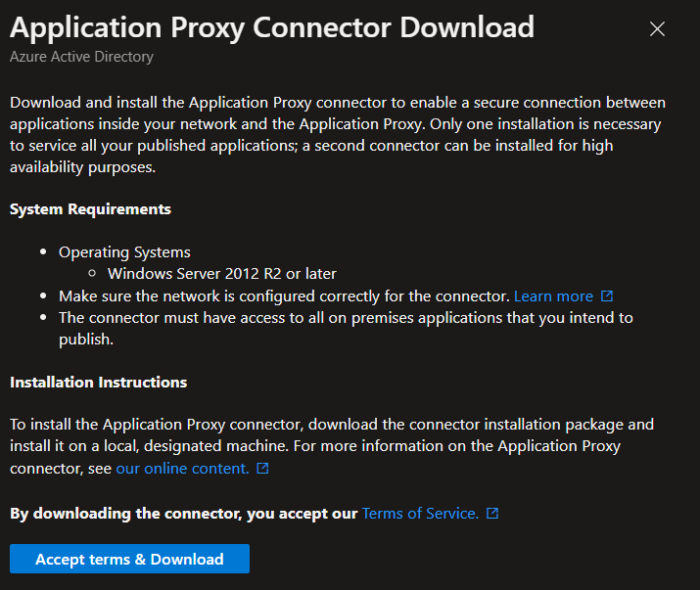
Task: Click 'Make sure the network is configured' text
Action: 284,295
